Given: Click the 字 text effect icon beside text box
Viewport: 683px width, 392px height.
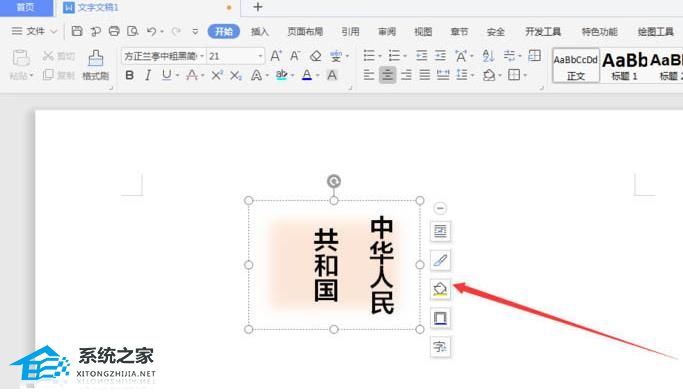Looking at the screenshot, I should click(x=440, y=347).
